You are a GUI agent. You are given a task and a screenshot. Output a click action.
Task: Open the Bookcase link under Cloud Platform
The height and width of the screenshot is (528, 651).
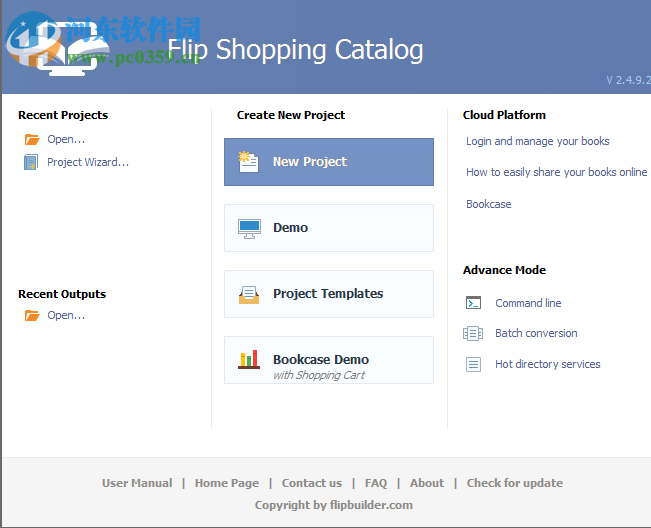click(x=489, y=204)
